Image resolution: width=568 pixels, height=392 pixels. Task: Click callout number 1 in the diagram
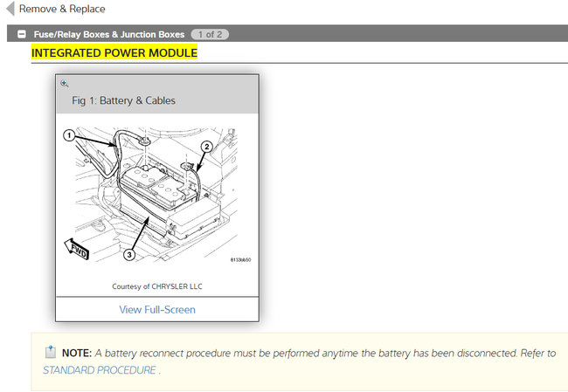pyautogui.click(x=69, y=135)
